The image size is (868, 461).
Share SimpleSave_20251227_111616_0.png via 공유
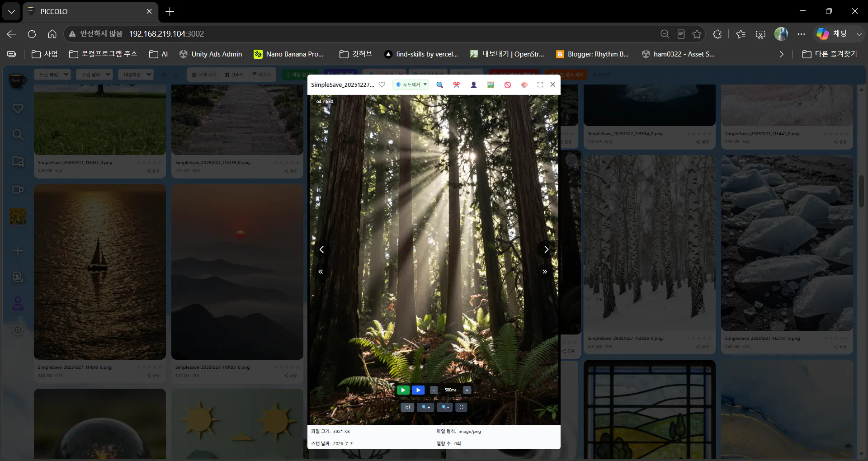point(153,376)
